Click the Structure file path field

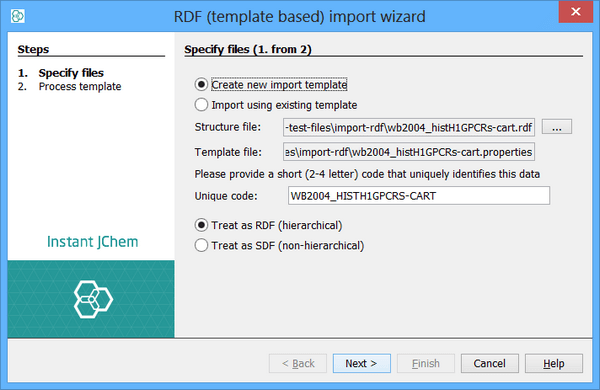tap(409, 127)
